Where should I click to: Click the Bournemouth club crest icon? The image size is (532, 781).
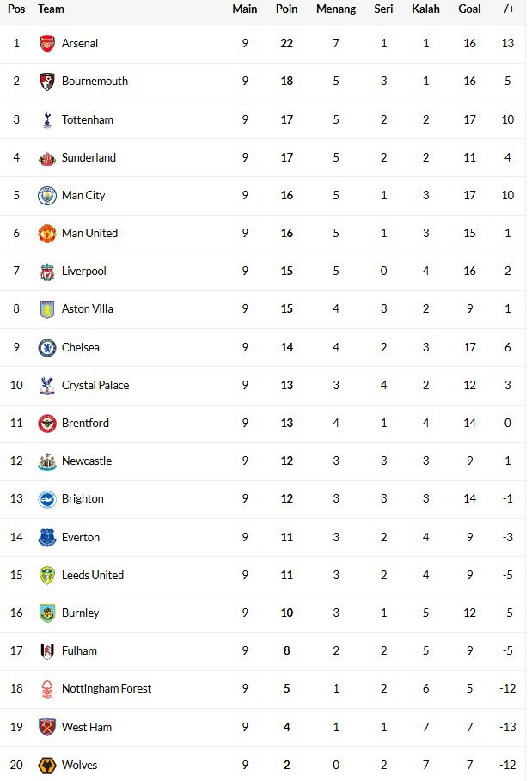[x=47, y=82]
